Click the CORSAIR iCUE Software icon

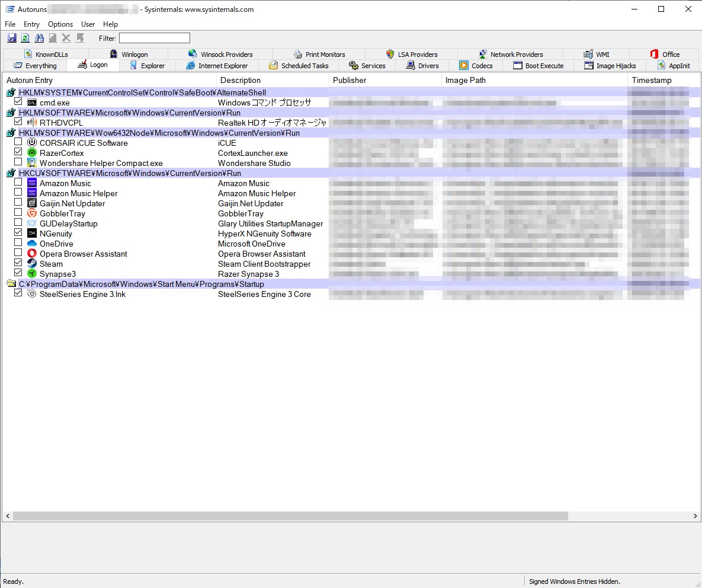click(32, 143)
